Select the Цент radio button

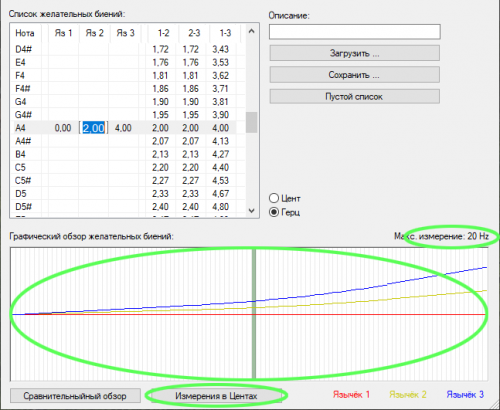(274, 198)
